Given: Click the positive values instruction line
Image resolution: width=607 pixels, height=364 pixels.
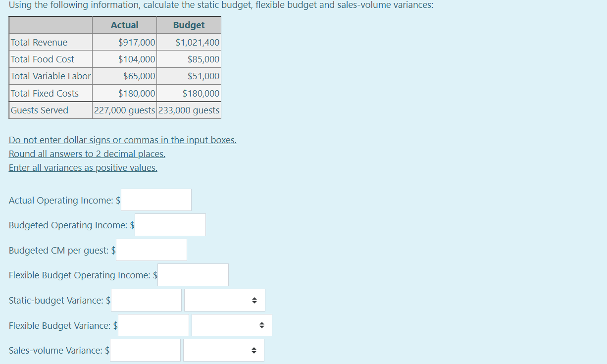Looking at the screenshot, I should click(83, 167).
